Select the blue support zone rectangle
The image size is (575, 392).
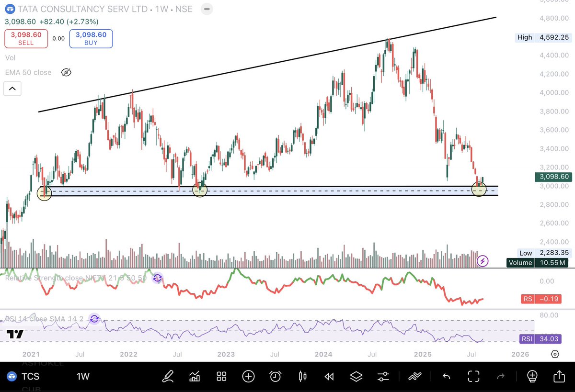[x=268, y=190]
